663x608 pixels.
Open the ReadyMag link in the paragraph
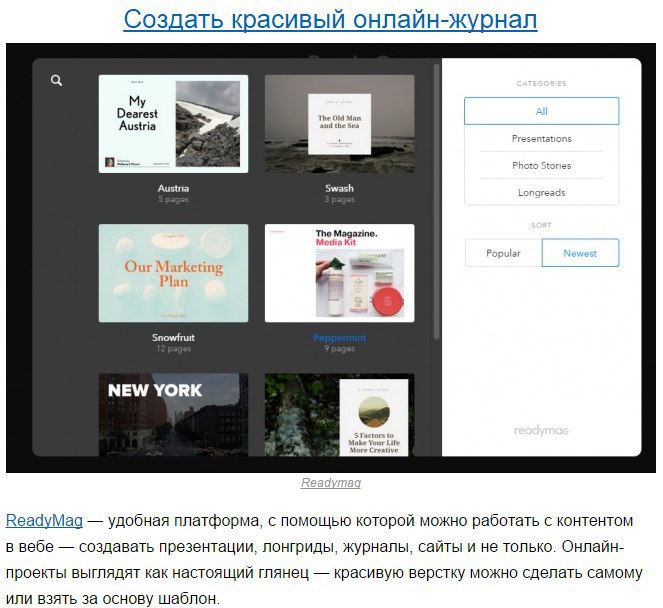(44, 520)
